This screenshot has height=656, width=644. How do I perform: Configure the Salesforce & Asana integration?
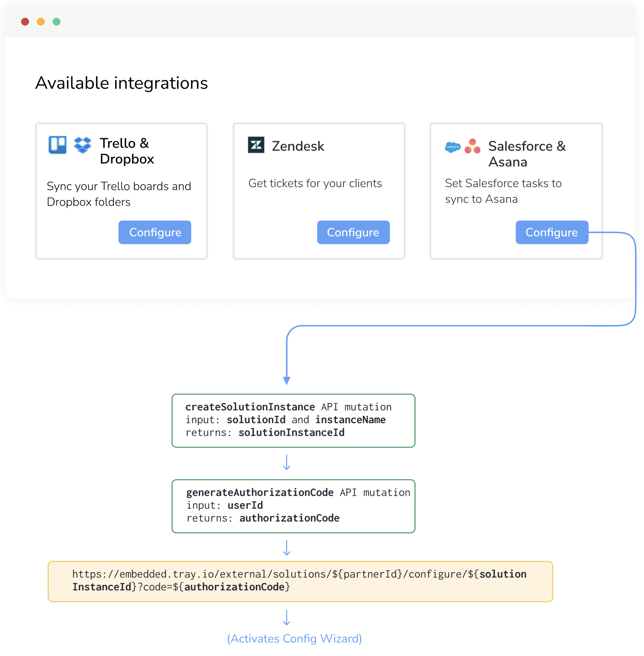(x=551, y=232)
